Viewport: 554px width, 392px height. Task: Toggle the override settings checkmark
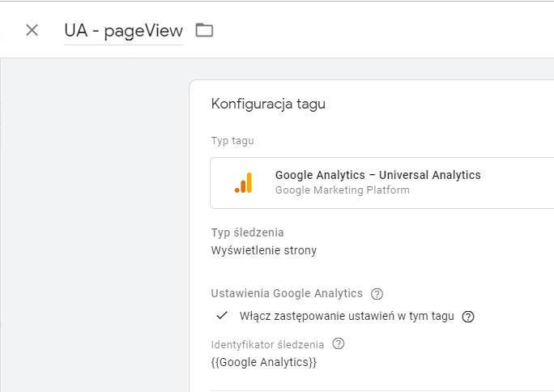coord(222,315)
